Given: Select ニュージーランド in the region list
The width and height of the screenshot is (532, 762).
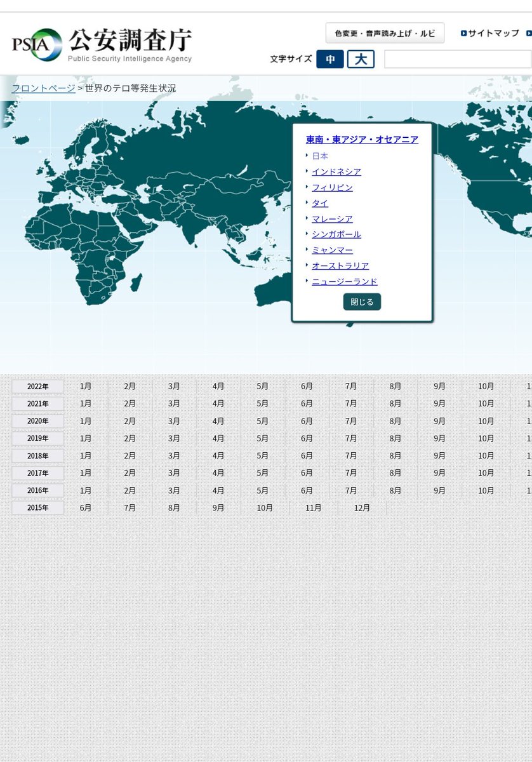Looking at the screenshot, I should coord(345,281).
